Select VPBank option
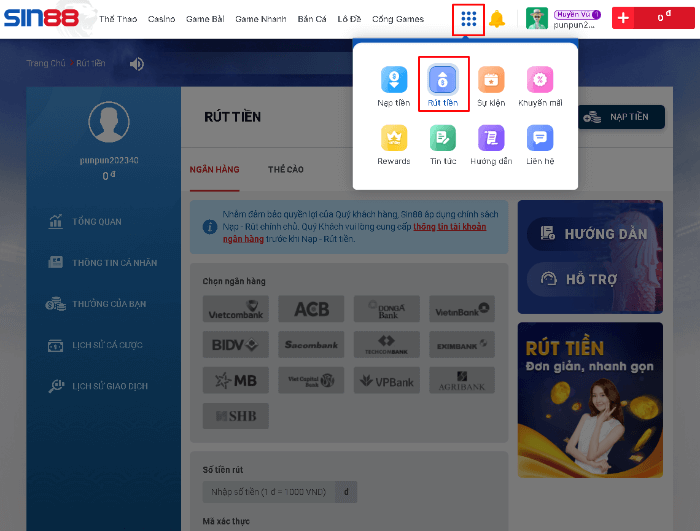Image resolution: width=700 pixels, height=531 pixels. pyautogui.click(x=387, y=380)
